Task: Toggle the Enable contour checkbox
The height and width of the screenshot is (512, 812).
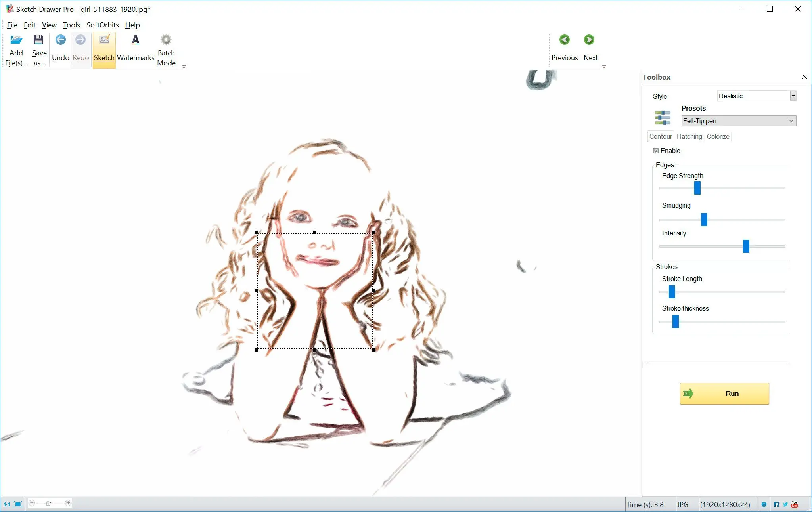Action: (656, 151)
